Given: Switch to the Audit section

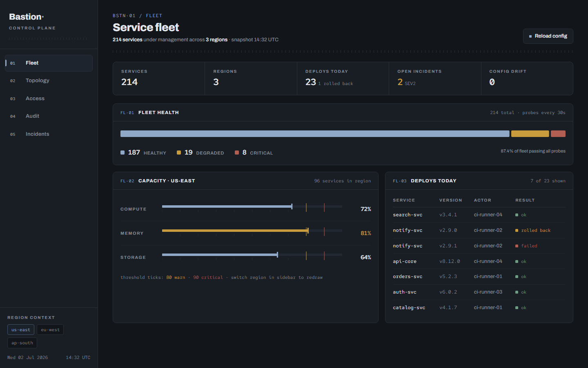Looking at the screenshot, I should 49,116.
